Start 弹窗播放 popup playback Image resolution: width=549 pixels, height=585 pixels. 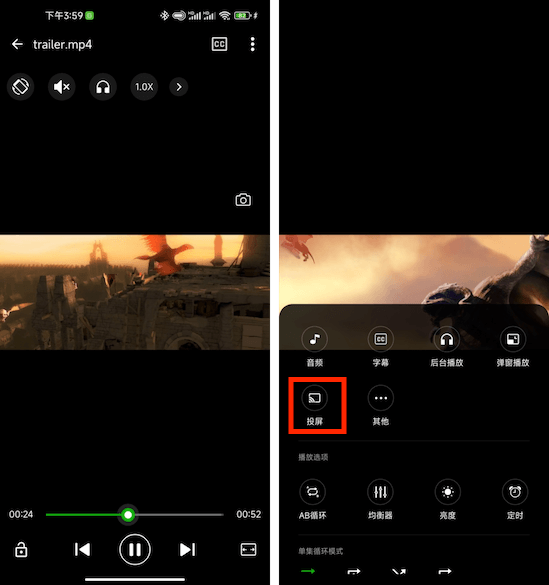coord(513,346)
